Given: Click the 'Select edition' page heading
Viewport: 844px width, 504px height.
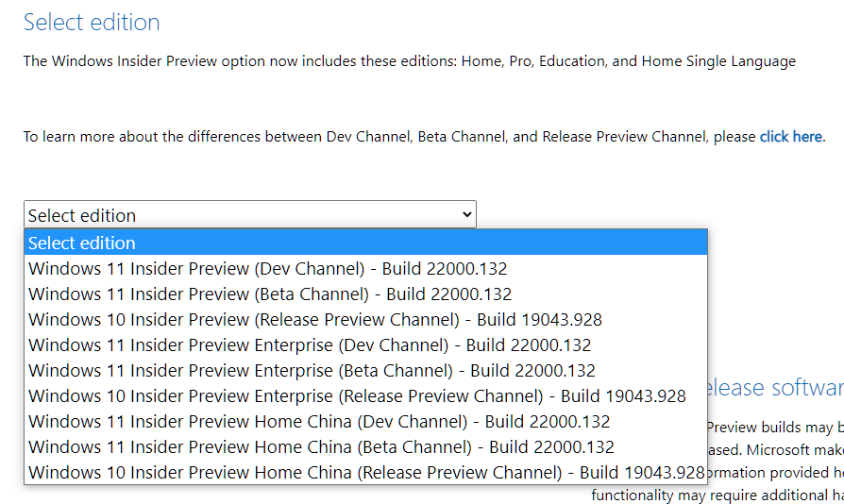Looking at the screenshot, I should [92, 23].
